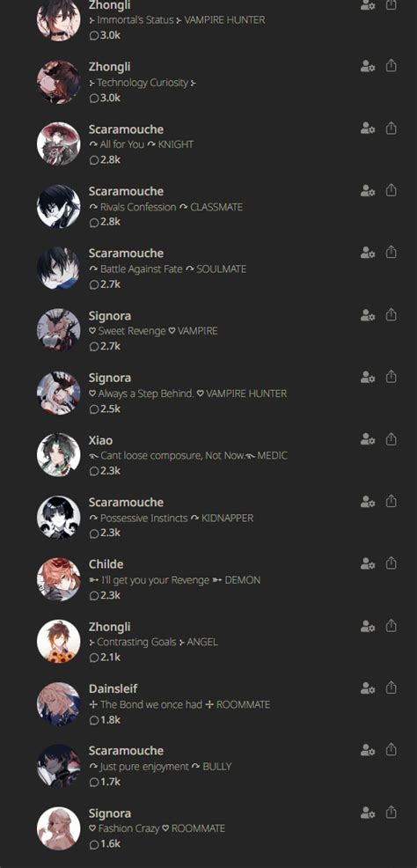Share the Signora Fashion Crazy character
Viewport: 417px width, 868px height.
(391, 812)
